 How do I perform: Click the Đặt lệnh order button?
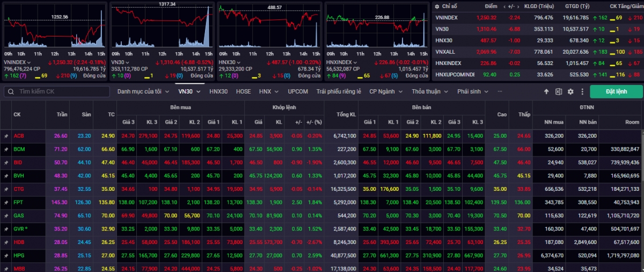[616, 91]
